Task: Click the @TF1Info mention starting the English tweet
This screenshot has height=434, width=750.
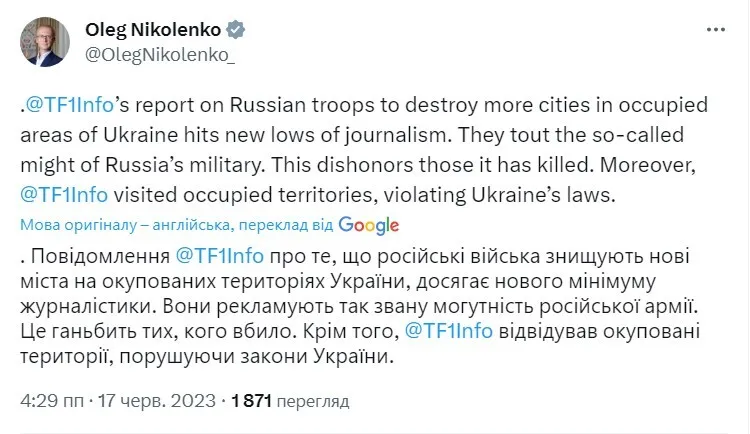Action: click(72, 106)
